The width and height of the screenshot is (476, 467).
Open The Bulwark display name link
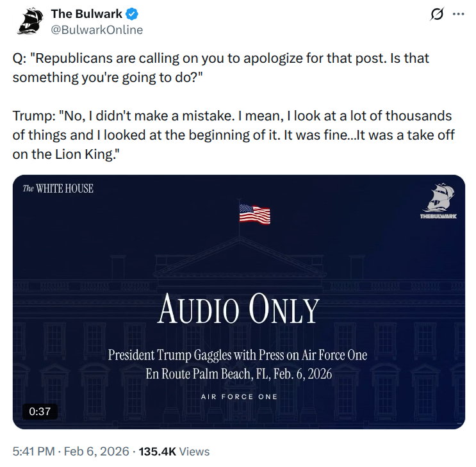click(86, 13)
